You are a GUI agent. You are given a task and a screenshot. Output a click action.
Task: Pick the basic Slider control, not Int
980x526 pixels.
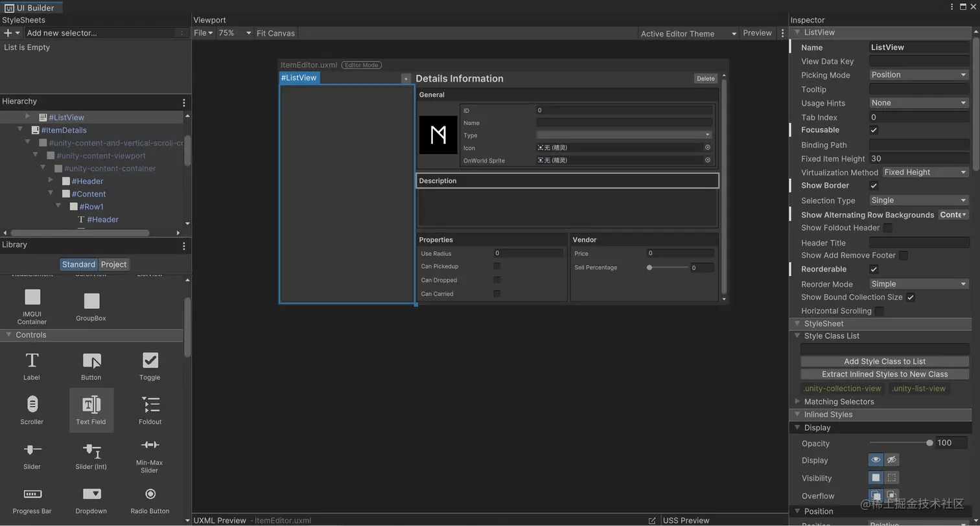point(32,455)
